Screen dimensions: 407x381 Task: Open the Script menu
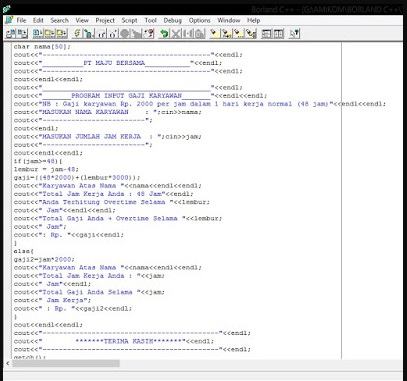129,20
